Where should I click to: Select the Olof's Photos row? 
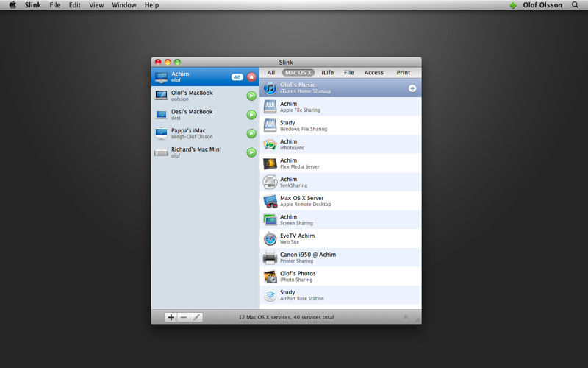[x=340, y=277]
